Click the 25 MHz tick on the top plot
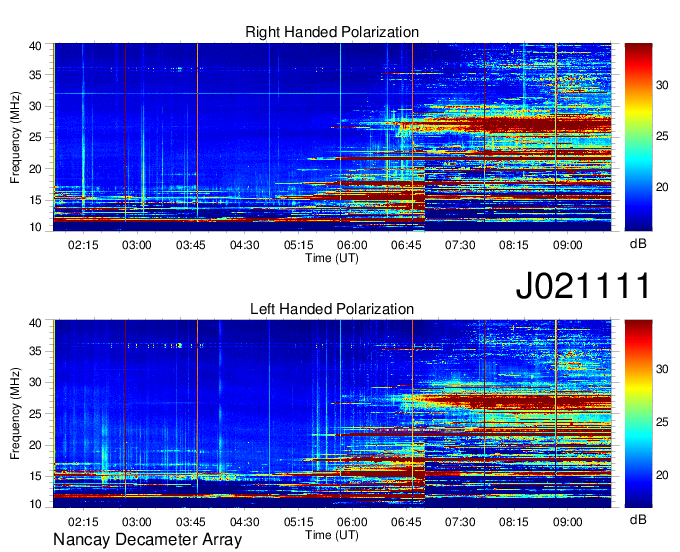The width and height of the screenshot is (680, 552). pos(35,137)
